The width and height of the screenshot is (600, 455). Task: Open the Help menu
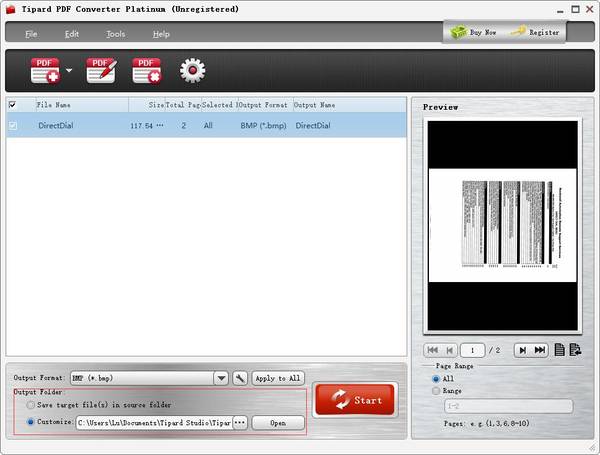point(161,34)
